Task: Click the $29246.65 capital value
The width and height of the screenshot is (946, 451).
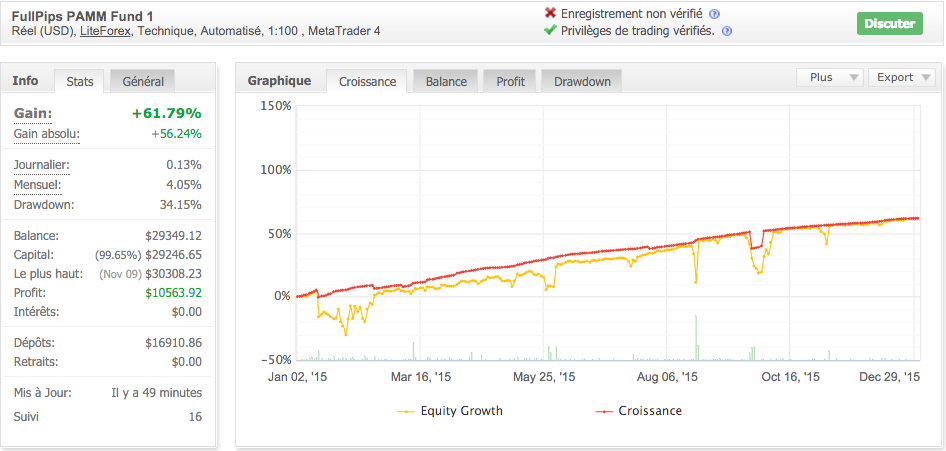Action: point(173,255)
